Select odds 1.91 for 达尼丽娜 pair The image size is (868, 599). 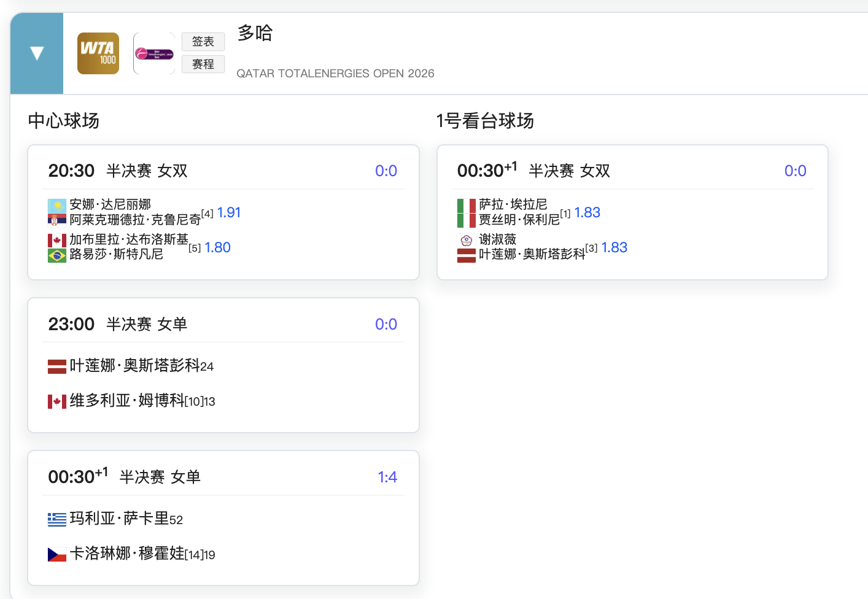(228, 212)
